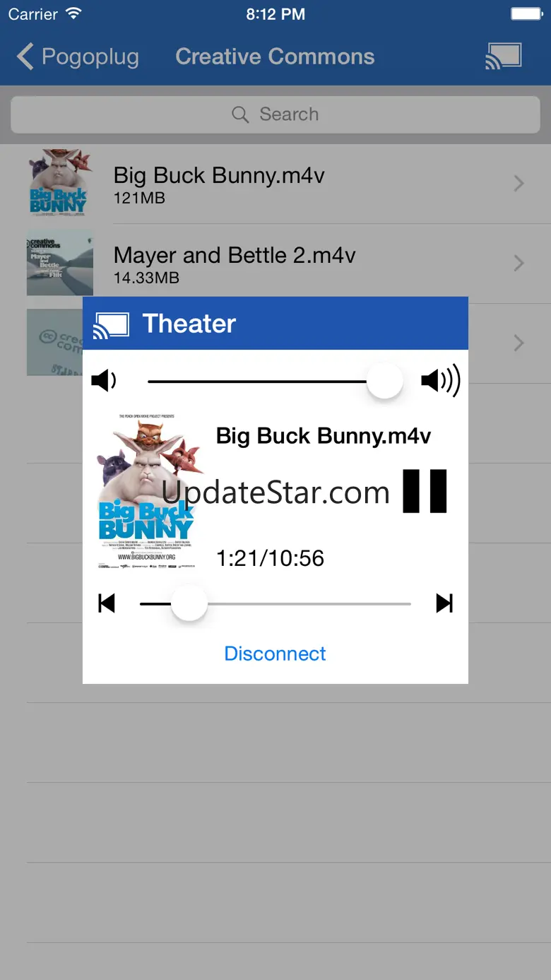This screenshot has width=551, height=980.
Task: Click the volume slider knob
Action: point(385,382)
